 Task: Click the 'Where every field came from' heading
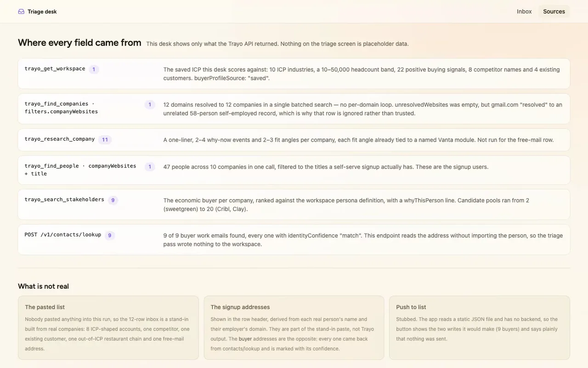pos(79,43)
